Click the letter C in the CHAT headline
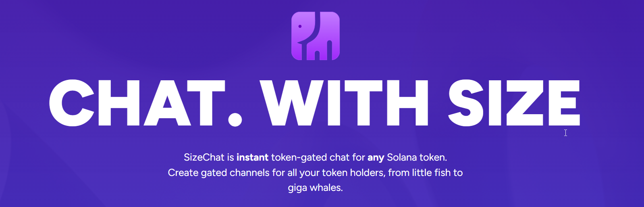The height and width of the screenshot is (207, 644). (72, 103)
